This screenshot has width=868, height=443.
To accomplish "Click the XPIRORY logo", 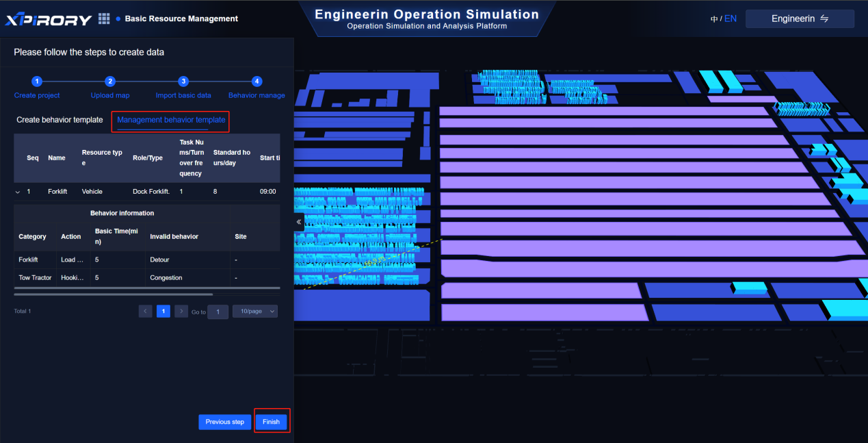I will tap(49, 19).
